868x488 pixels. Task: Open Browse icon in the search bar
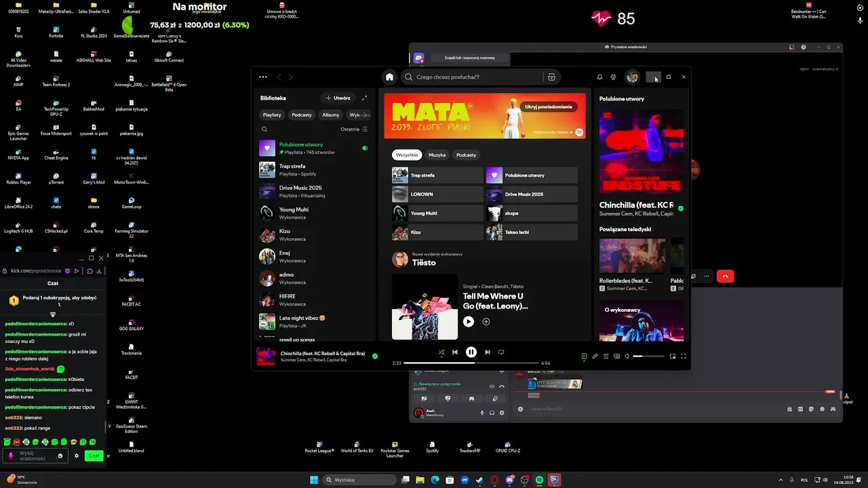click(x=551, y=77)
